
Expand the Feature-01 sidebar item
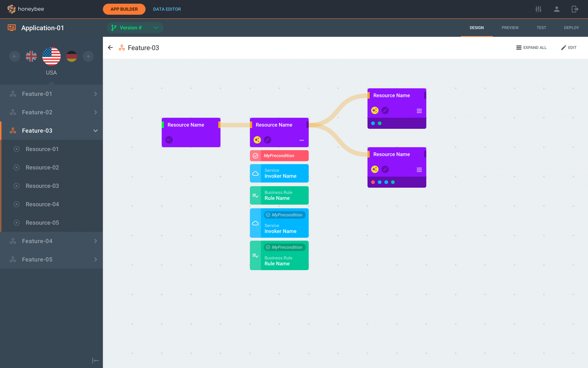point(95,94)
